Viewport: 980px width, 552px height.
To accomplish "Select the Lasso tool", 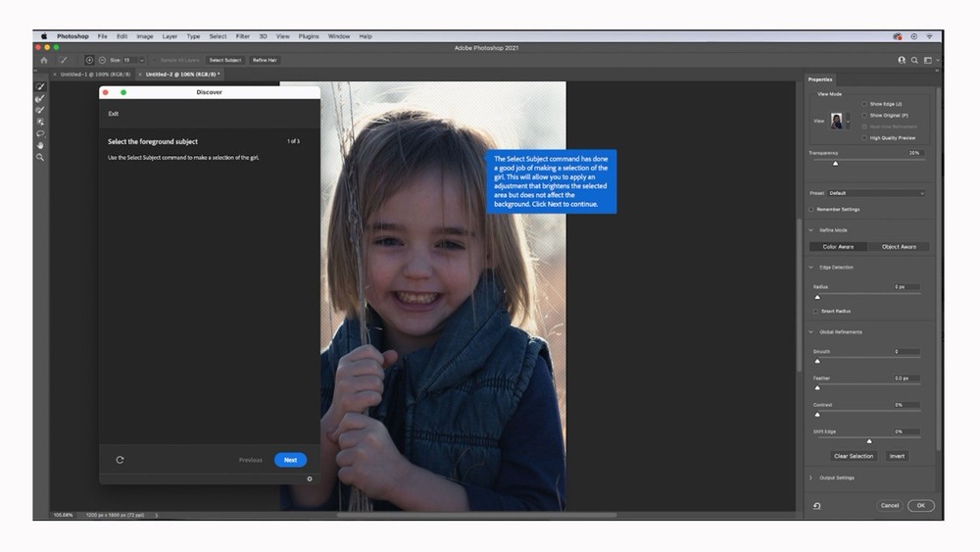I will pos(40,133).
